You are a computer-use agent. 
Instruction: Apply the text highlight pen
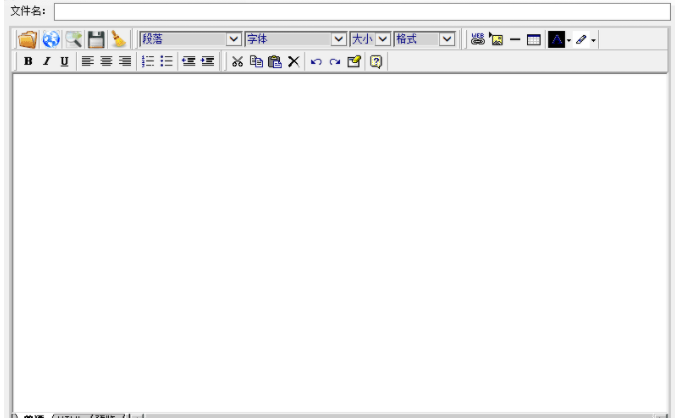581,40
